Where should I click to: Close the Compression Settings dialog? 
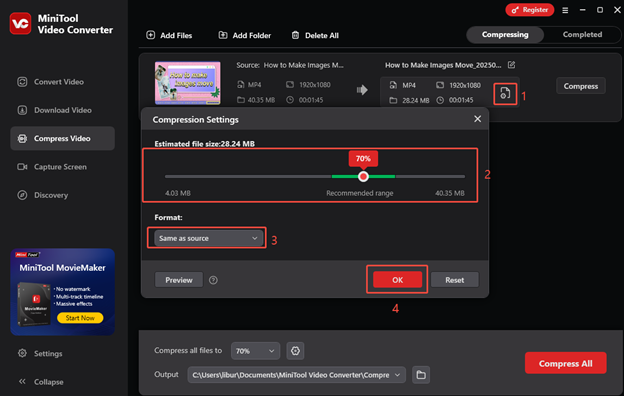(x=478, y=119)
